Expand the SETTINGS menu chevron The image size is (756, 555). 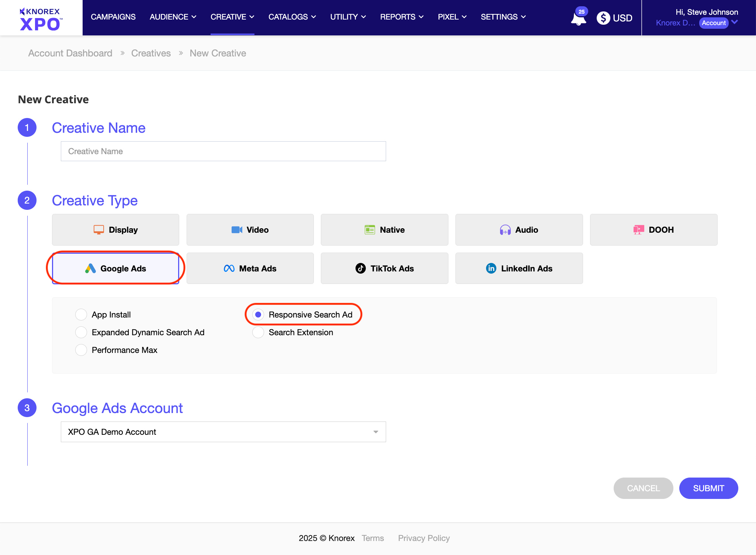pos(524,17)
